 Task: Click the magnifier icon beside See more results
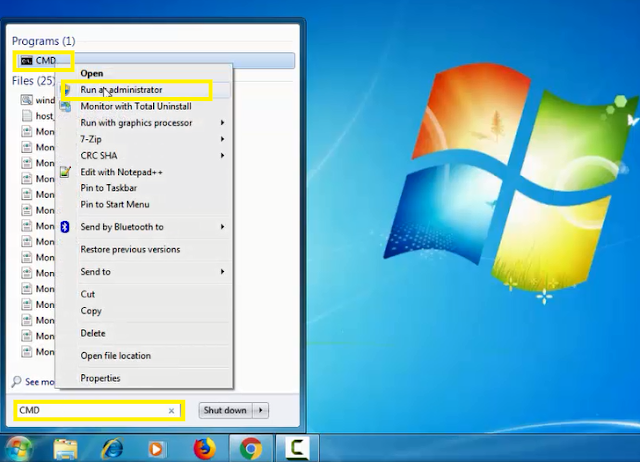[16, 382]
